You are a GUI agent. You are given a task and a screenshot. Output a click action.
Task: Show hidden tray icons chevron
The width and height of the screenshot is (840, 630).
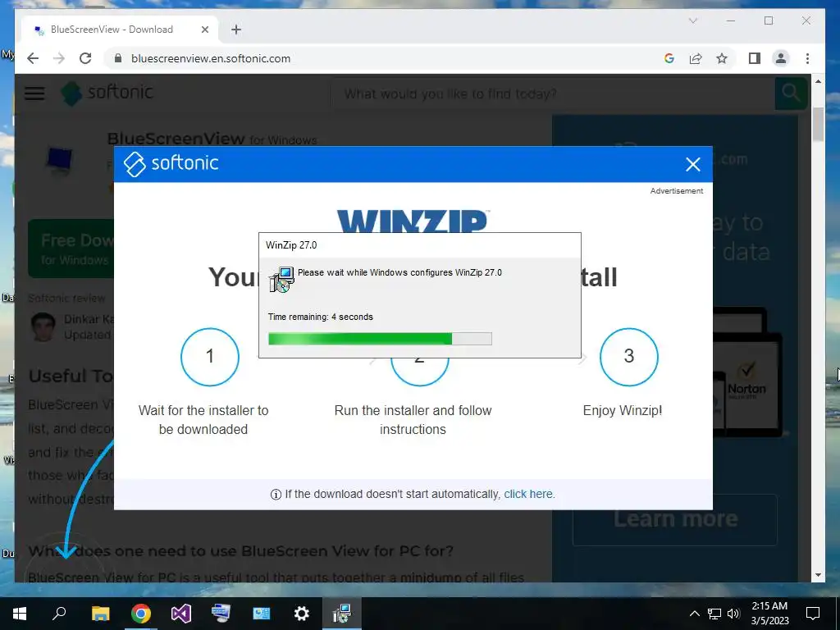(694, 614)
